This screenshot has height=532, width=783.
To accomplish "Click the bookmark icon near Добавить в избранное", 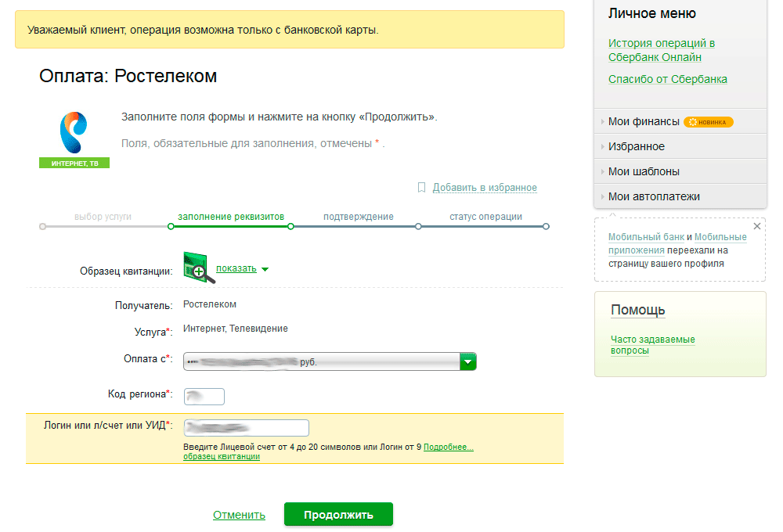I will [x=421, y=188].
